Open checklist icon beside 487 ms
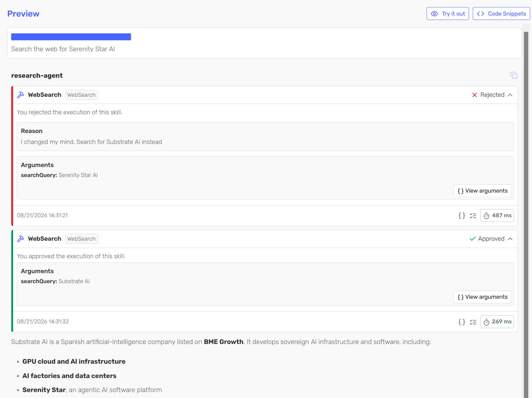The width and height of the screenshot is (532, 398). (x=473, y=215)
